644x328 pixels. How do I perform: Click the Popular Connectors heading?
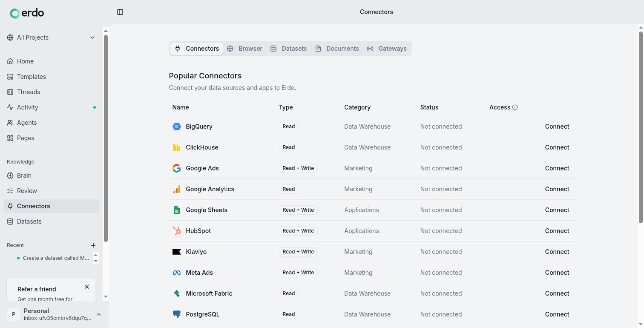coord(205,76)
